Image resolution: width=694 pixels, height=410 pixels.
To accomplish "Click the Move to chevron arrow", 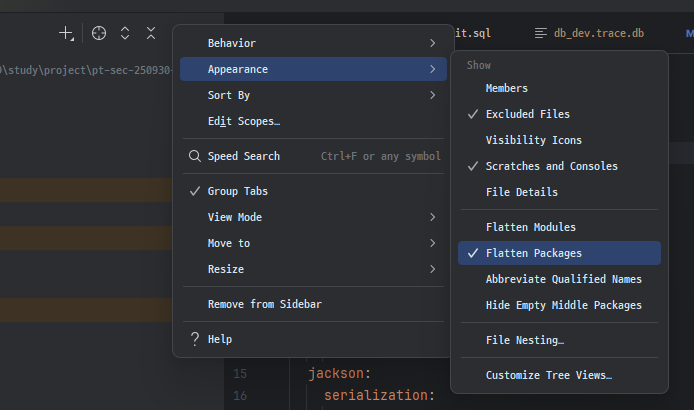I will [432, 243].
